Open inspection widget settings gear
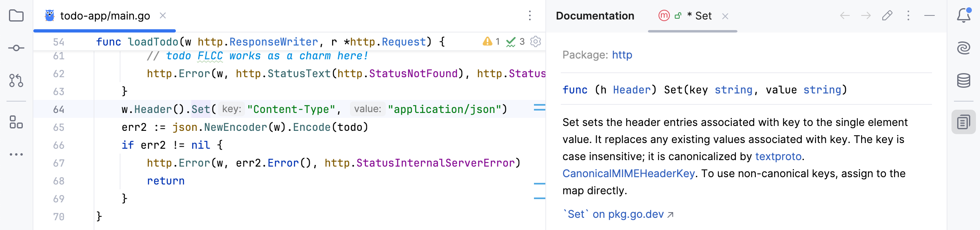Screen dimensions: 980x230 (x=536, y=41)
